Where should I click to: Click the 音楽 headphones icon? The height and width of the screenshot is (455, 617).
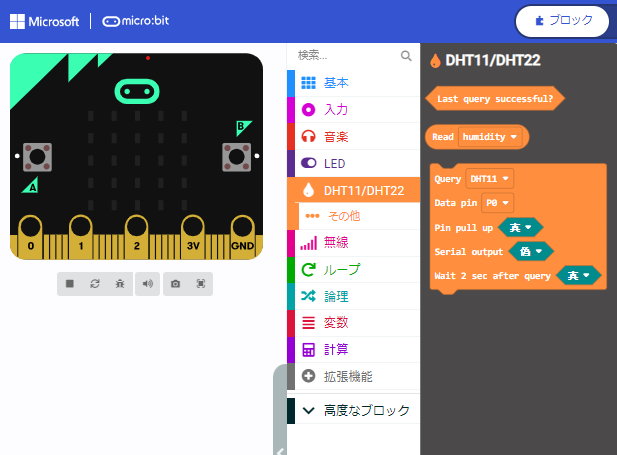click(308, 137)
